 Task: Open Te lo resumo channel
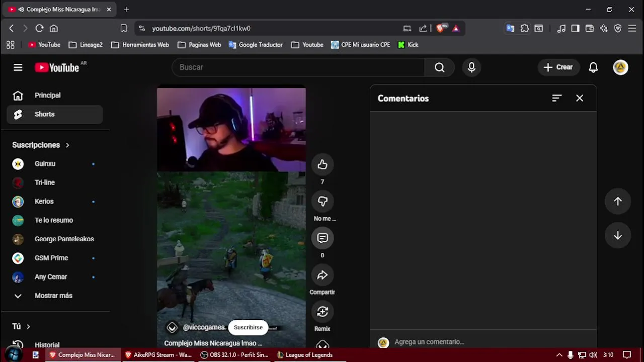pyautogui.click(x=55, y=220)
